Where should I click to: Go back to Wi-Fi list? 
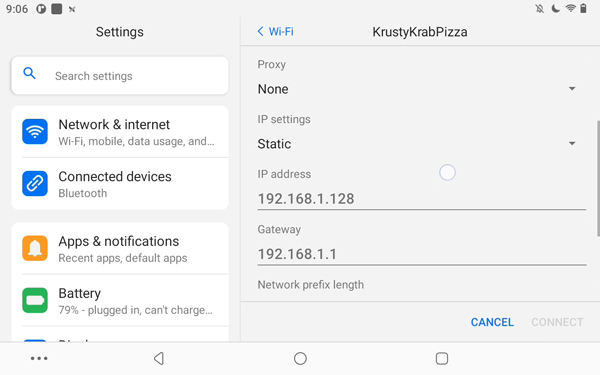[276, 31]
